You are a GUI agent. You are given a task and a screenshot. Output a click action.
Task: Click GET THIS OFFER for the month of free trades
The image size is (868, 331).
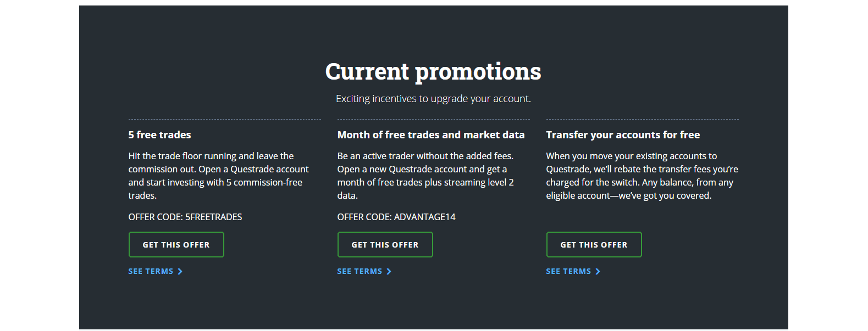coord(385,244)
